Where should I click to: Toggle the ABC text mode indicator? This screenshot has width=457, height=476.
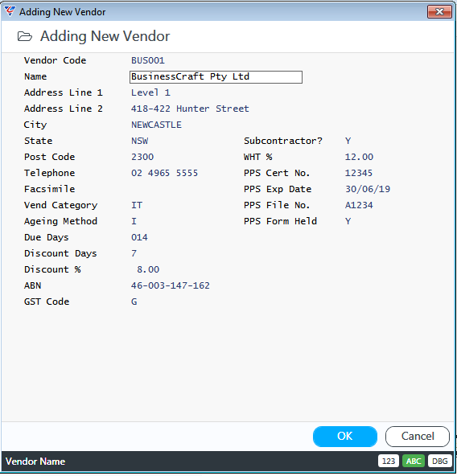[414, 462]
